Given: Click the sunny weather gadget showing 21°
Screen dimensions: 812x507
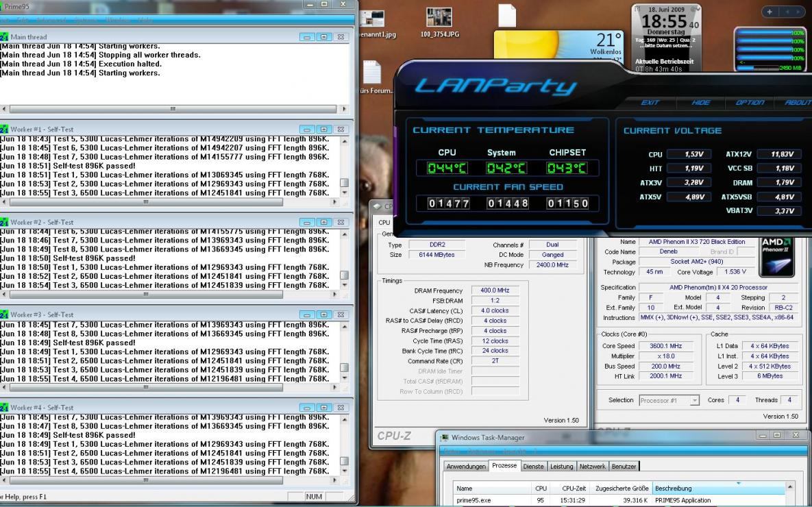Looking at the screenshot, I should [x=558, y=46].
